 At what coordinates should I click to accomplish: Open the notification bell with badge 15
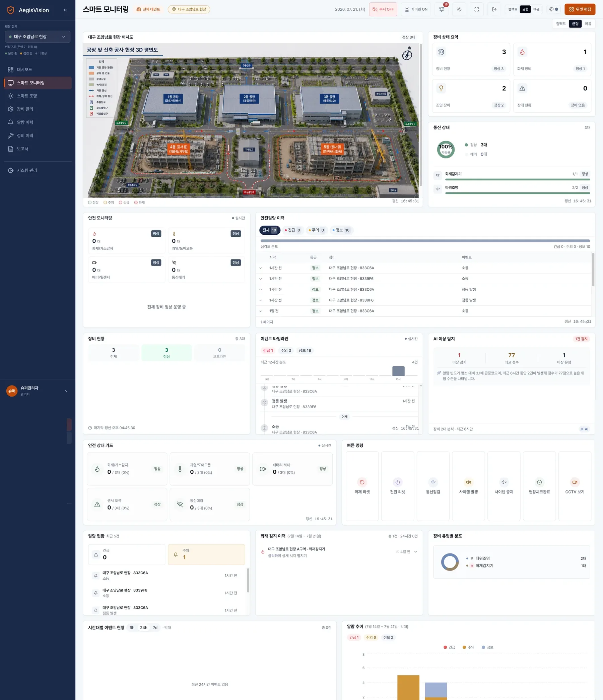[x=442, y=9]
